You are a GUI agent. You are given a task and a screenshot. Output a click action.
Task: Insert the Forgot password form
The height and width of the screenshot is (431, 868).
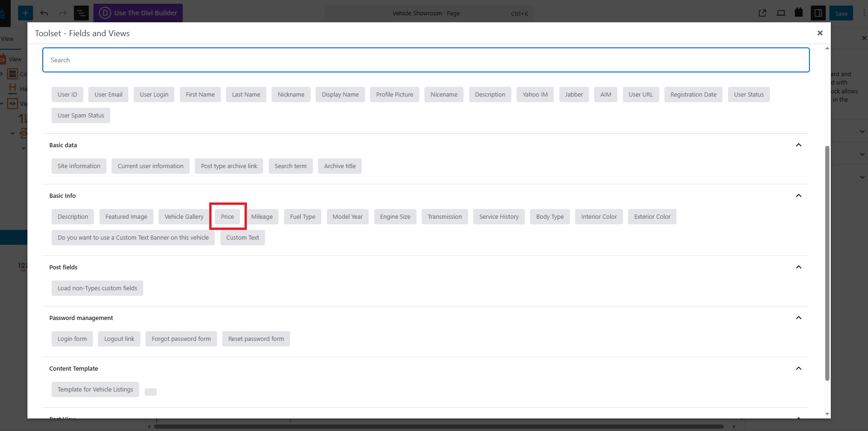click(x=181, y=339)
